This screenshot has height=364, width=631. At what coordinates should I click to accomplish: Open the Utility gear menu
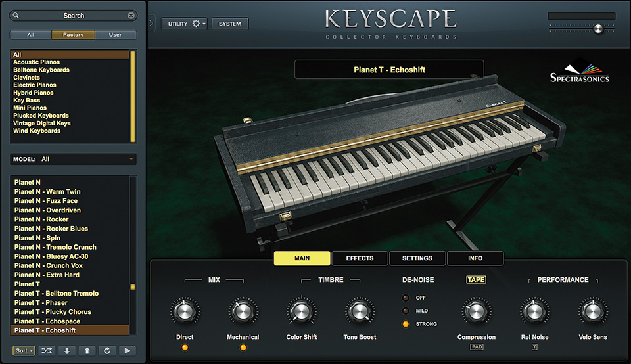click(x=185, y=24)
